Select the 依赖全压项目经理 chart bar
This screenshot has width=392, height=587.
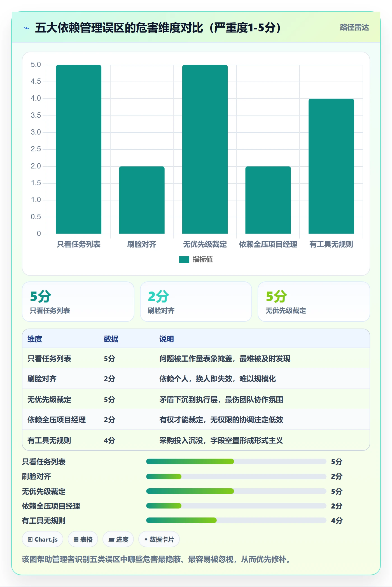click(x=268, y=200)
